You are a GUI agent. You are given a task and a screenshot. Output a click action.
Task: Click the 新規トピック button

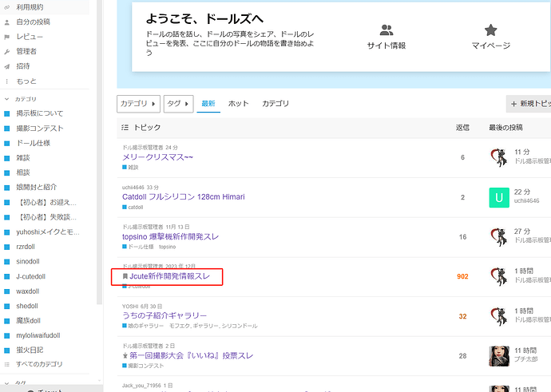pyautogui.click(x=529, y=104)
